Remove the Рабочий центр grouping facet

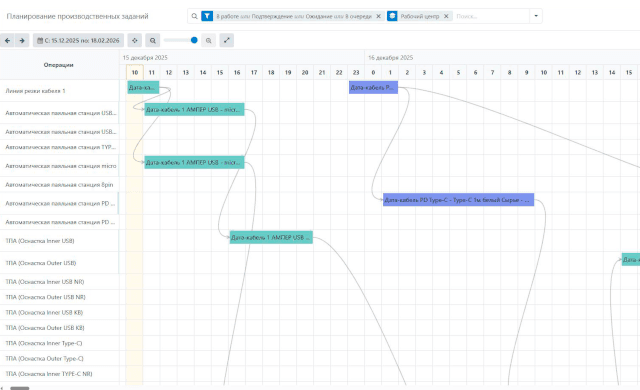[446, 16]
